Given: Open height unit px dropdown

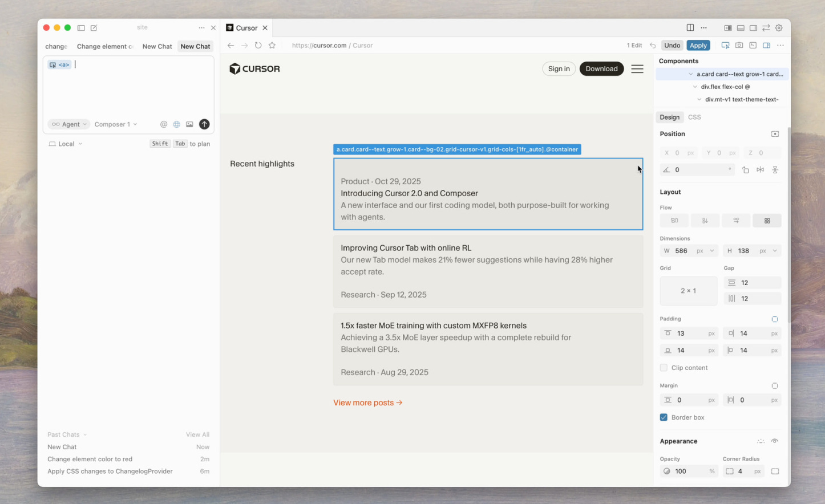Looking at the screenshot, I should [768, 251].
